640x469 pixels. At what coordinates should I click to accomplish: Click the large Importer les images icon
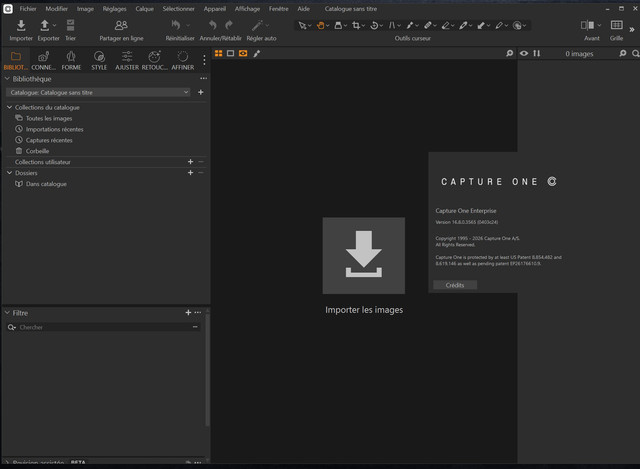(364, 256)
